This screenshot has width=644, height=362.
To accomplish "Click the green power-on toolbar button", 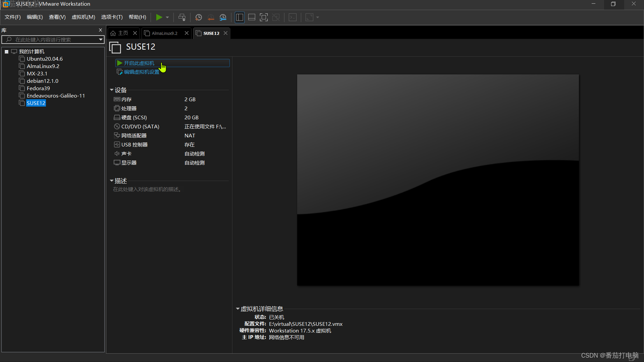I will [159, 17].
